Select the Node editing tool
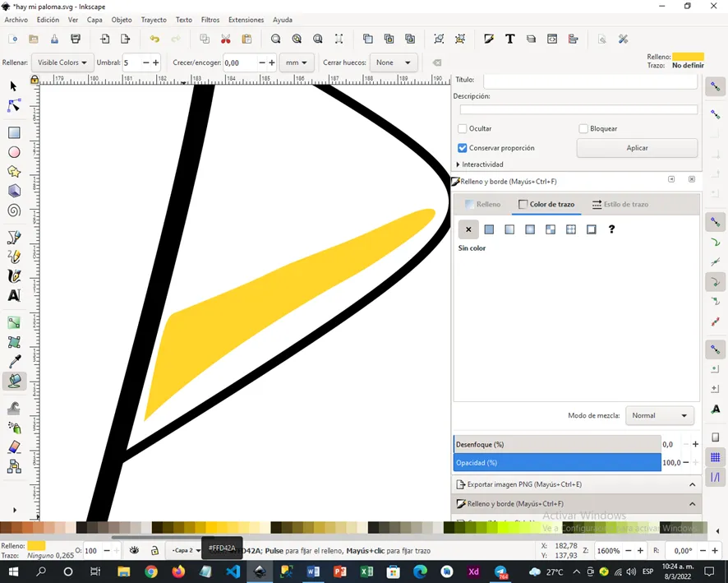The width and height of the screenshot is (728, 583). [14, 106]
